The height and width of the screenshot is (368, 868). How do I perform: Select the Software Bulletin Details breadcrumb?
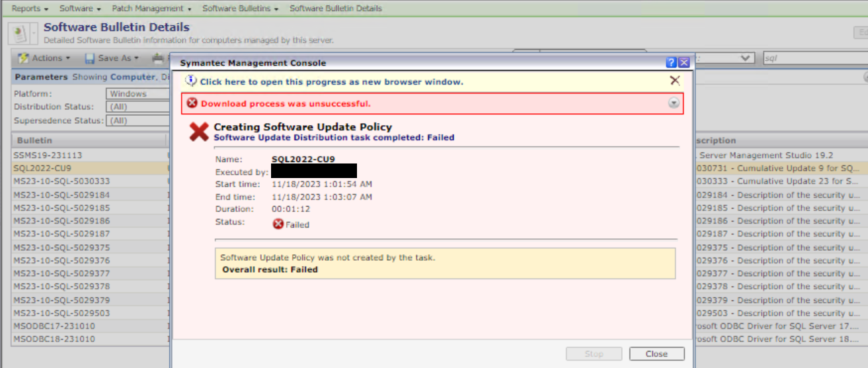[x=336, y=9]
